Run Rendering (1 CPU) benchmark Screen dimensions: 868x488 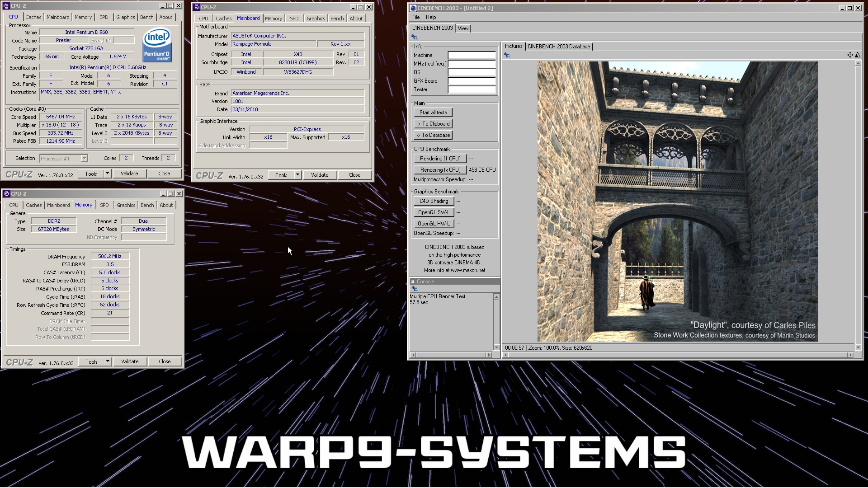[440, 159]
